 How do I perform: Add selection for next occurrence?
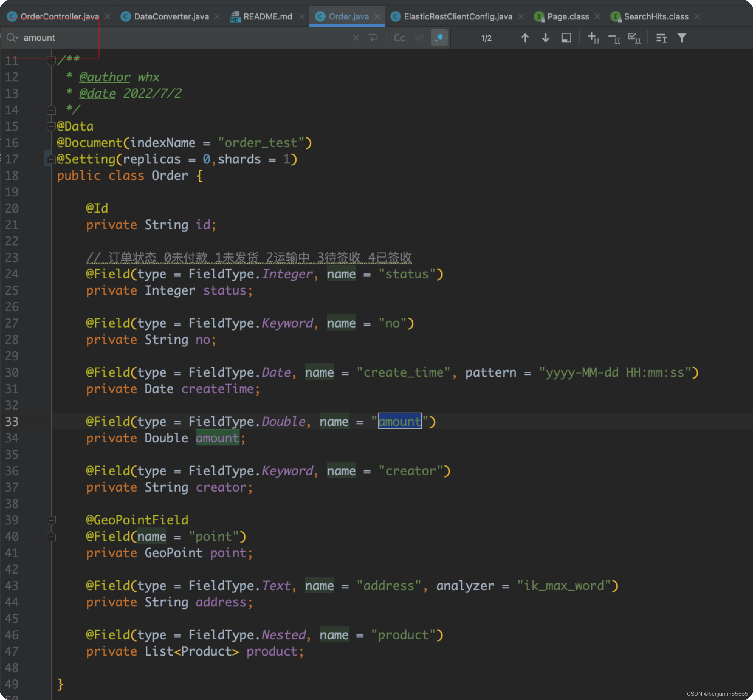point(593,38)
